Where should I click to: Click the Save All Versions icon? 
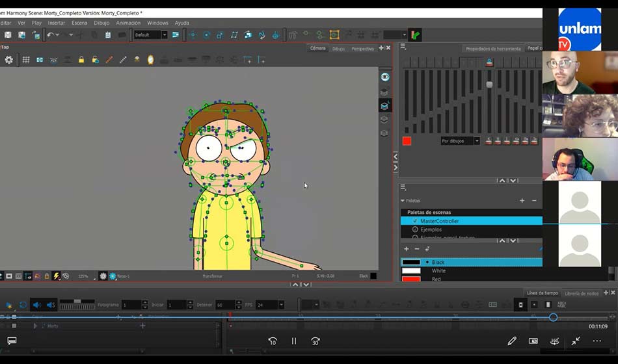pos(21,35)
